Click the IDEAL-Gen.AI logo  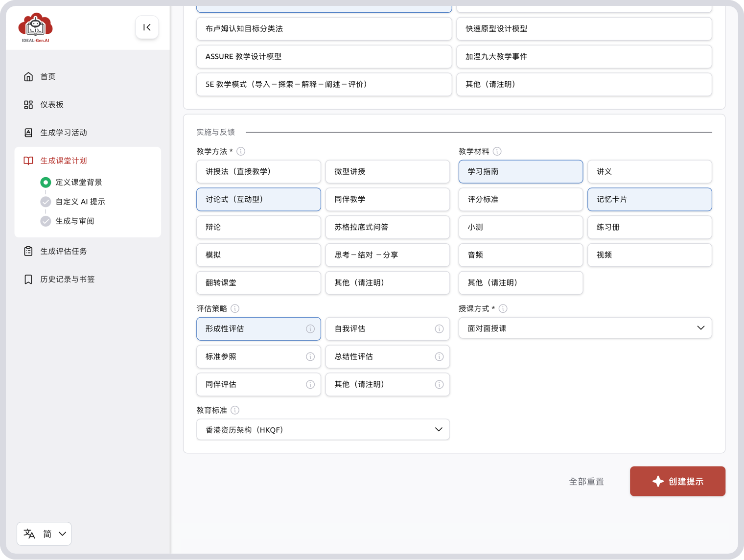[x=35, y=28]
